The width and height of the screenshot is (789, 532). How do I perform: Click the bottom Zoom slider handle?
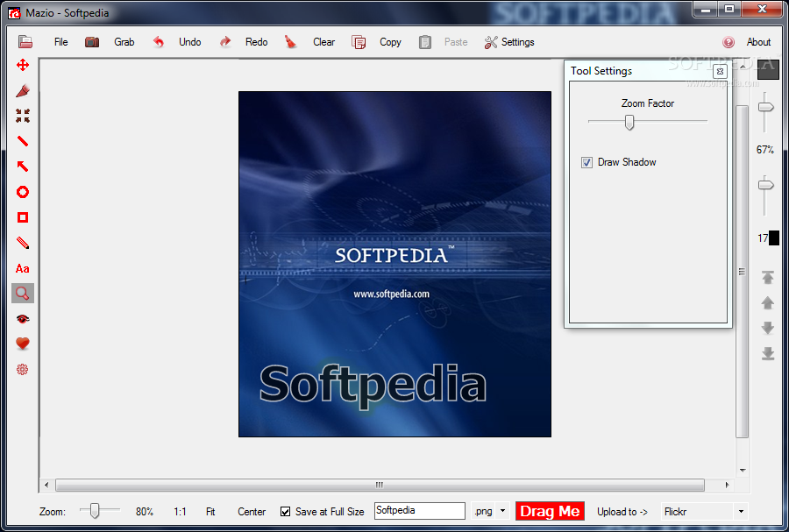pyautogui.click(x=94, y=510)
